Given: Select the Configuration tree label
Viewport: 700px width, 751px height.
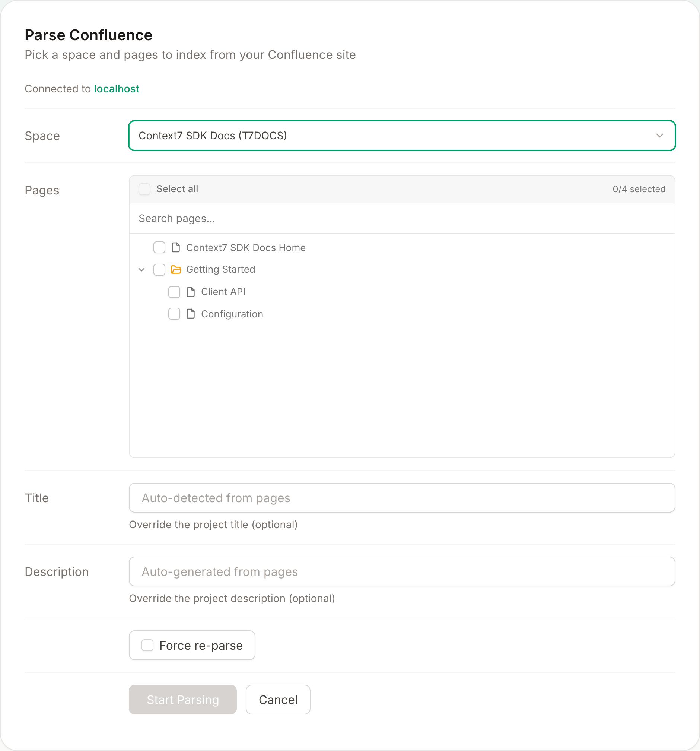Looking at the screenshot, I should [232, 314].
